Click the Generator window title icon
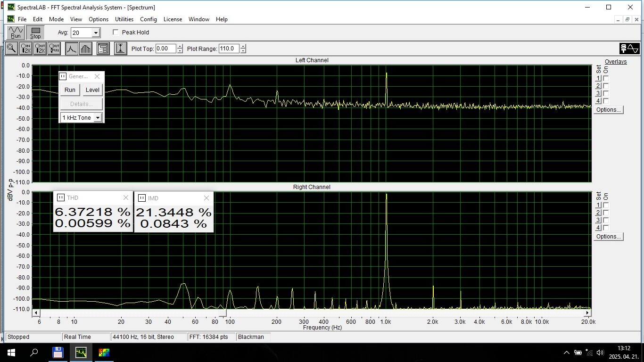 click(x=63, y=76)
